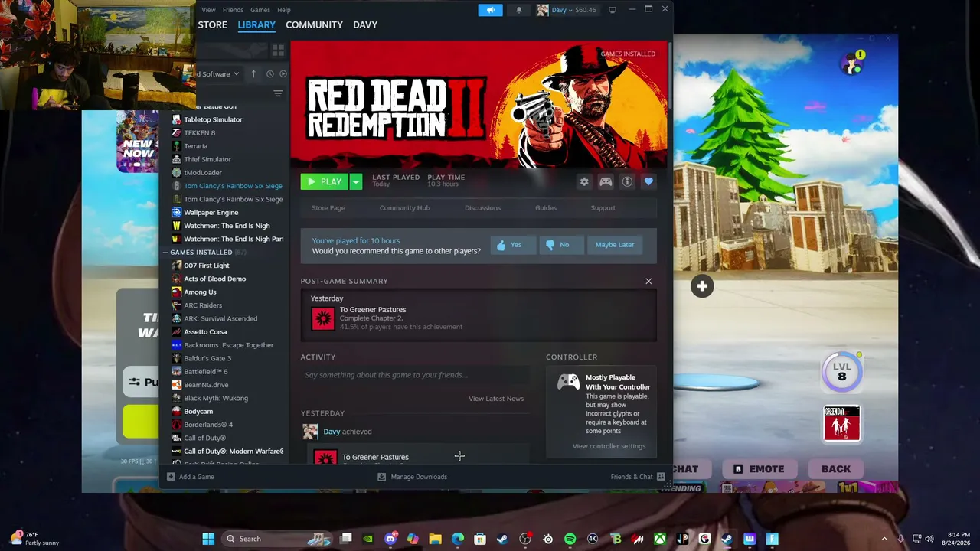Open the Help menu

point(284,10)
